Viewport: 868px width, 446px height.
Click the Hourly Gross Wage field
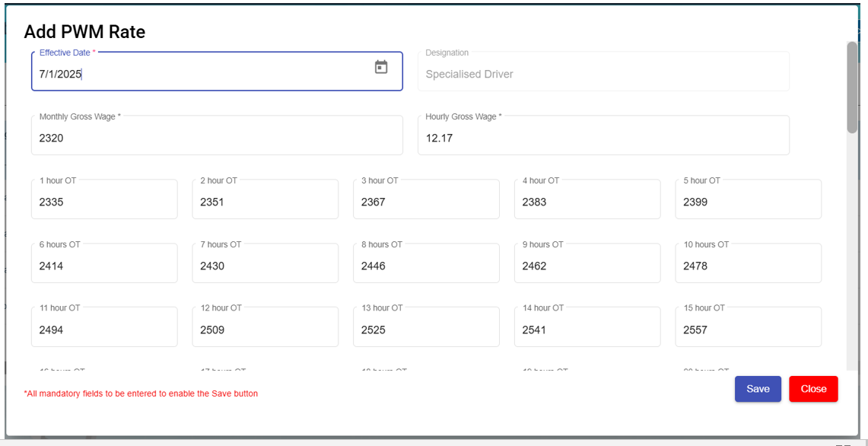603,138
